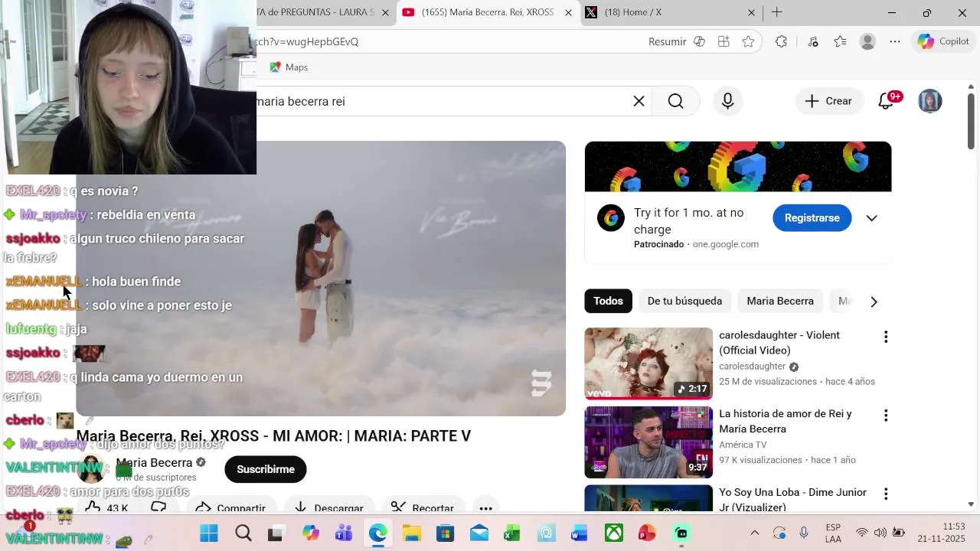Open Microsoft Store from taskbar
The image size is (980, 551).
coord(445,533)
